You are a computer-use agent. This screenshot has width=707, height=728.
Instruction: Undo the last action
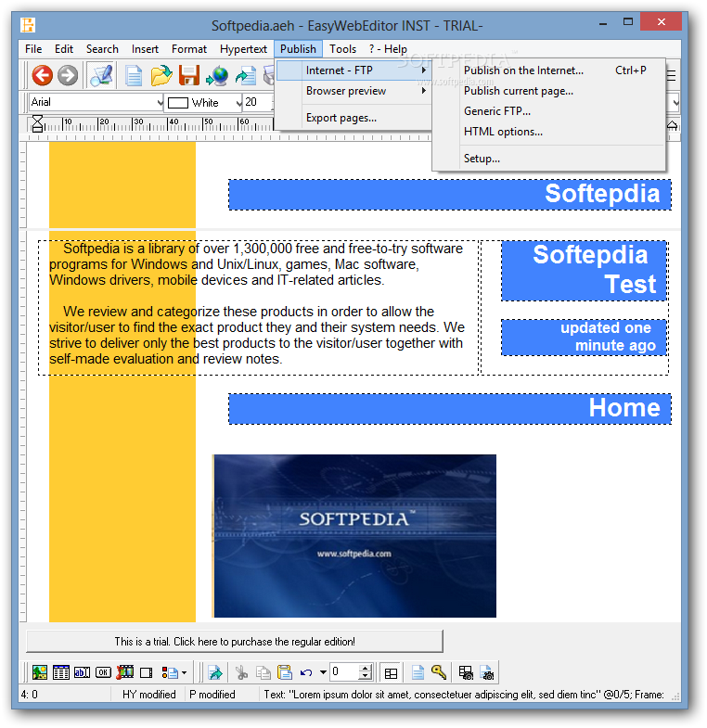click(306, 672)
